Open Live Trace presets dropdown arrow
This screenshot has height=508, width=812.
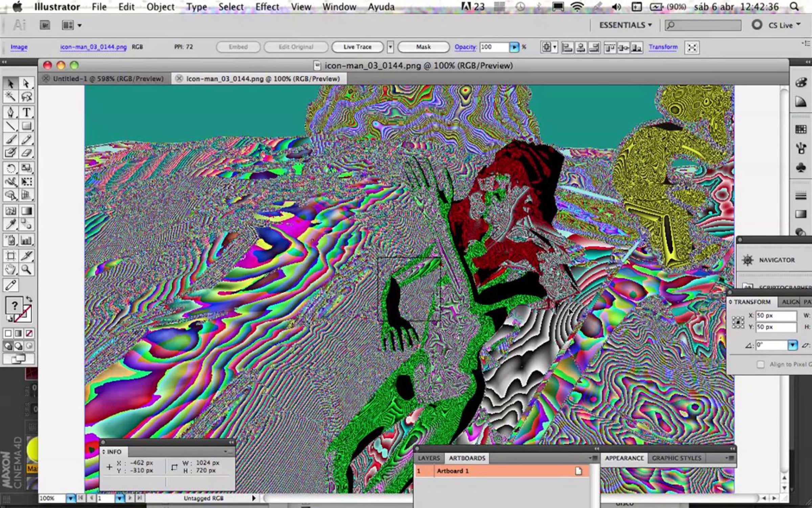390,47
